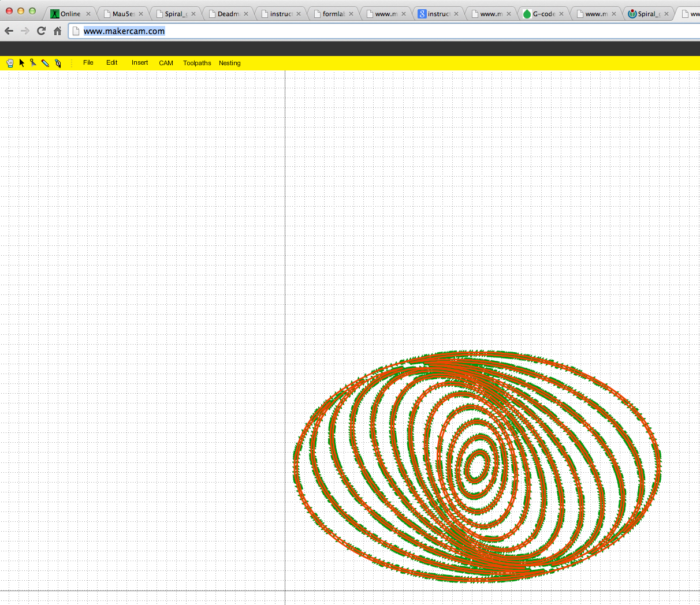The width and height of the screenshot is (700, 605).
Task: Select the Bezier pen tool
Action: [58, 63]
